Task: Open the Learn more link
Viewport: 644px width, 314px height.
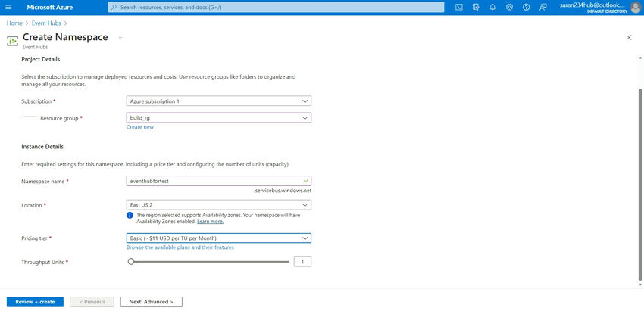Action: pos(211,222)
